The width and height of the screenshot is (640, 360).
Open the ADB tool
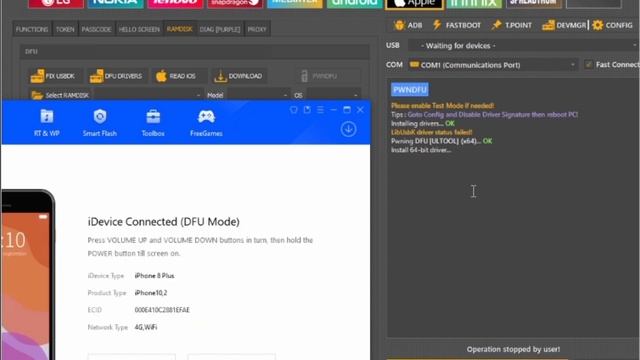point(408,25)
